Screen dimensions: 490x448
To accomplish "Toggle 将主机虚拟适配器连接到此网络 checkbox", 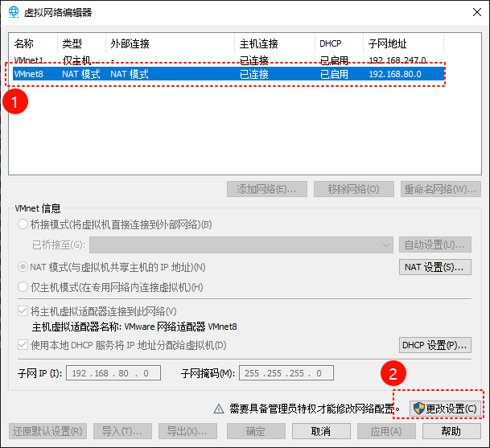I will pyautogui.click(x=23, y=311).
